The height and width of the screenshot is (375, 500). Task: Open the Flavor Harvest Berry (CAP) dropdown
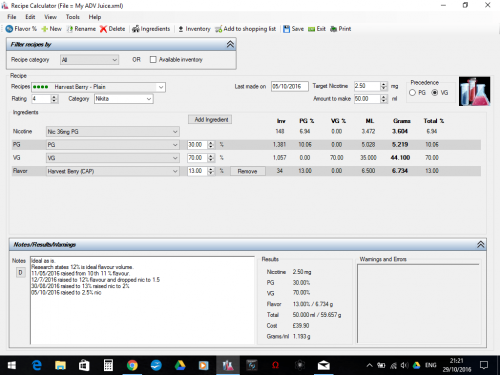click(x=113, y=171)
